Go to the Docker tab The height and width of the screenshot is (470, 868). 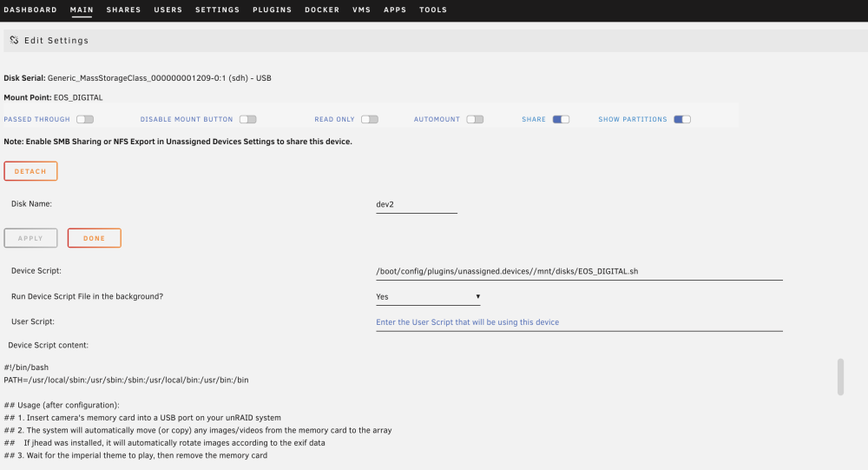pos(322,10)
